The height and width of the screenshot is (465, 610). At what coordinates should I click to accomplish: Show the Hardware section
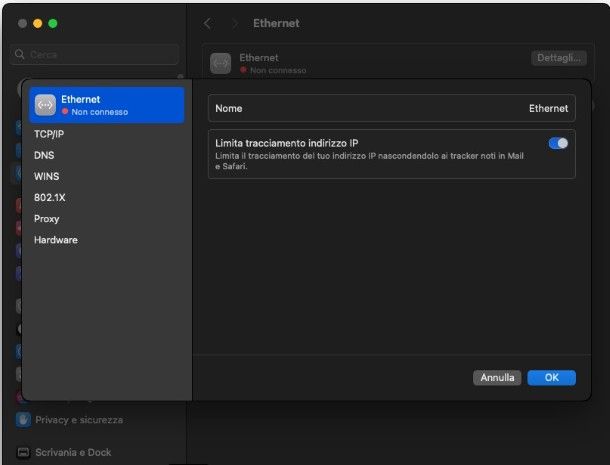pyautogui.click(x=55, y=240)
